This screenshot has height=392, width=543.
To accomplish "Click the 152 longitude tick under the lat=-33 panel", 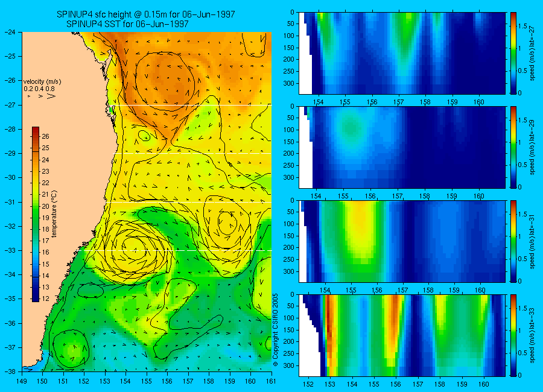I will point(308,384).
